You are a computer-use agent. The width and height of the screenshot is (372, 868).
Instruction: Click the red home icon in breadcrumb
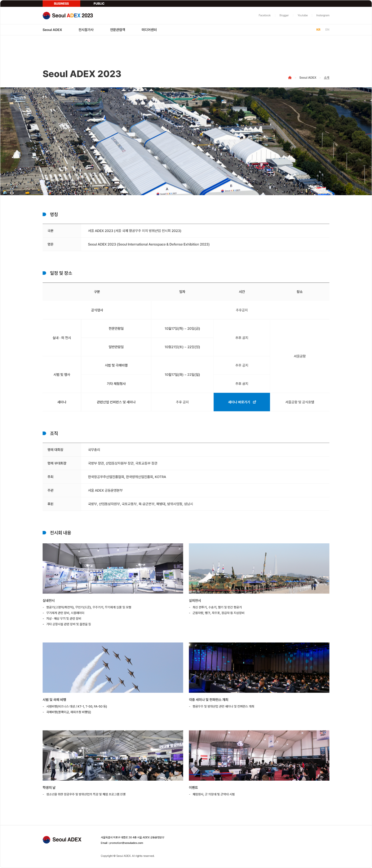tap(290, 77)
